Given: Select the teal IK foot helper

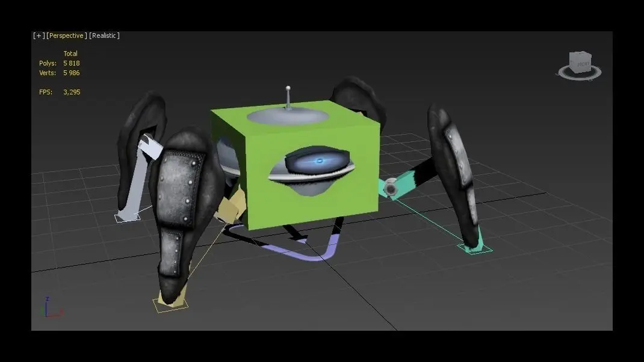Looking at the screenshot, I should click(x=475, y=248).
